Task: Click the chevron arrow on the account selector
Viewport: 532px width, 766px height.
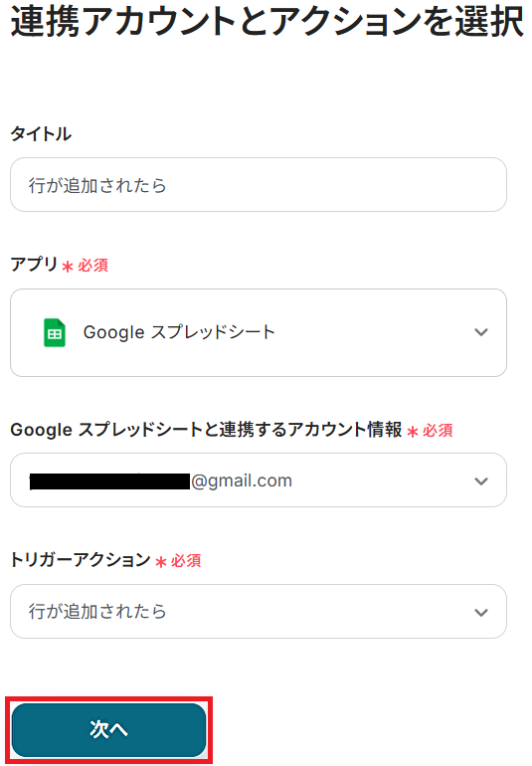Action: (481, 481)
